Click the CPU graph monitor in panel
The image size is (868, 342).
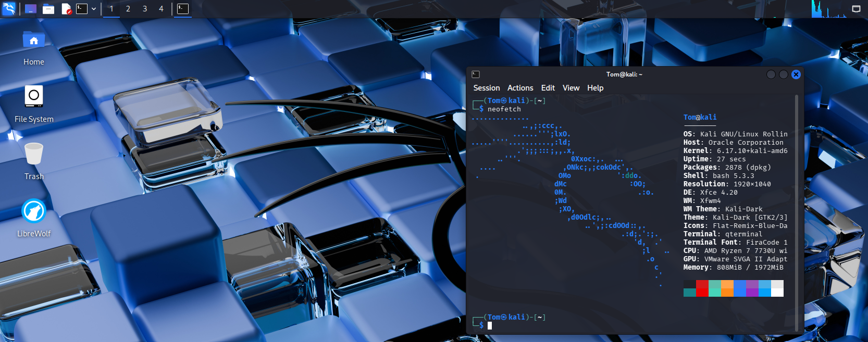click(x=828, y=9)
